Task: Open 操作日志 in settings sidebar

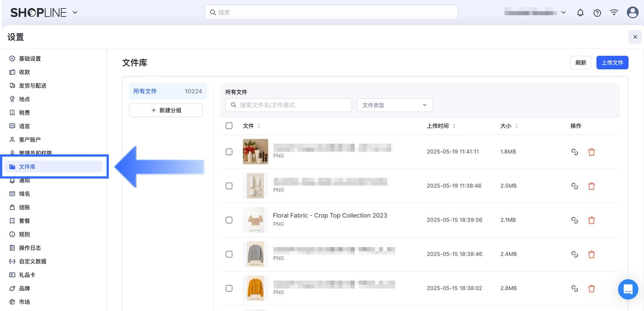Action: click(x=30, y=248)
